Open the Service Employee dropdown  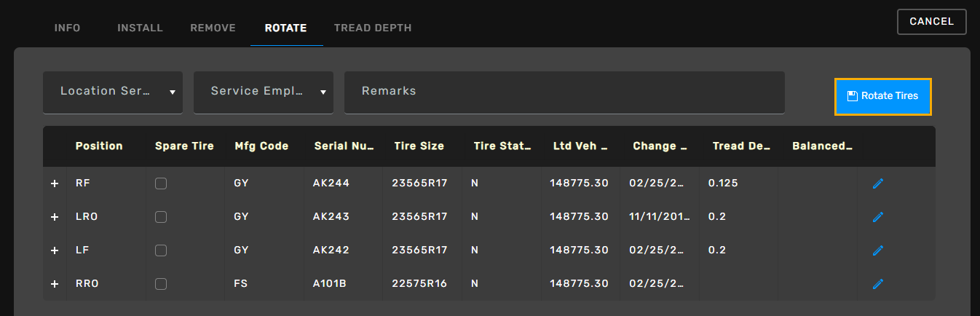(x=264, y=92)
